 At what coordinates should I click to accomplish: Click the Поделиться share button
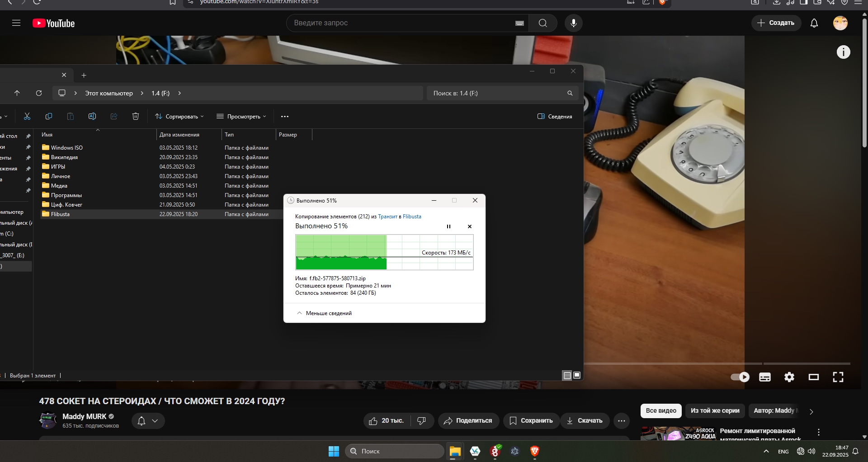tap(468, 421)
